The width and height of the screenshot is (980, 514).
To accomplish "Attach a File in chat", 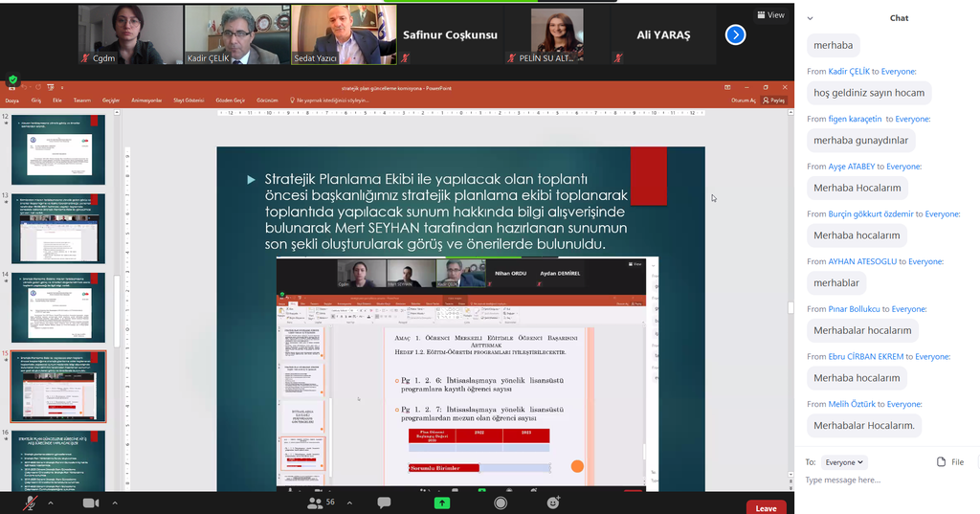I will click(949, 461).
